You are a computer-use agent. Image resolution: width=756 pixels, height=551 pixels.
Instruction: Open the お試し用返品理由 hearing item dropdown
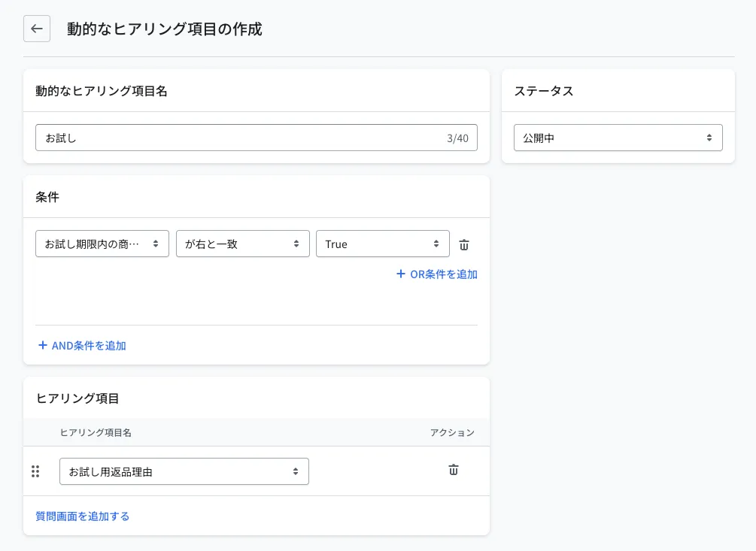(x=184, y=471)
